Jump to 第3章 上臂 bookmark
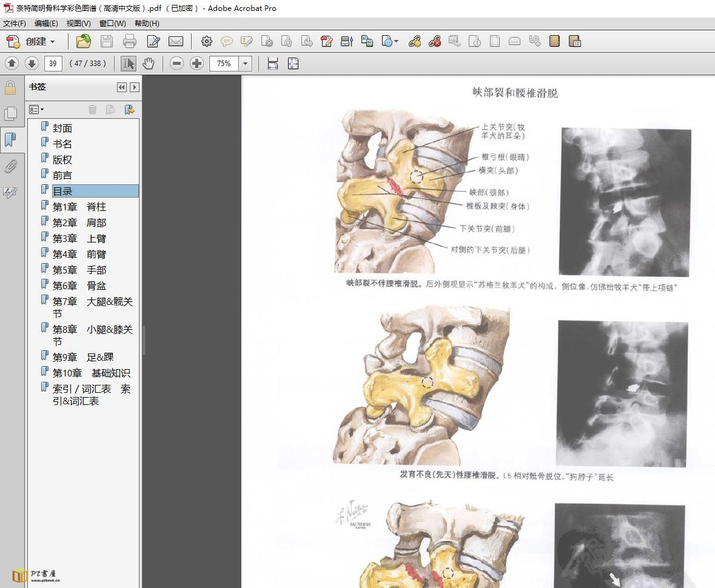 coord(79,238)
